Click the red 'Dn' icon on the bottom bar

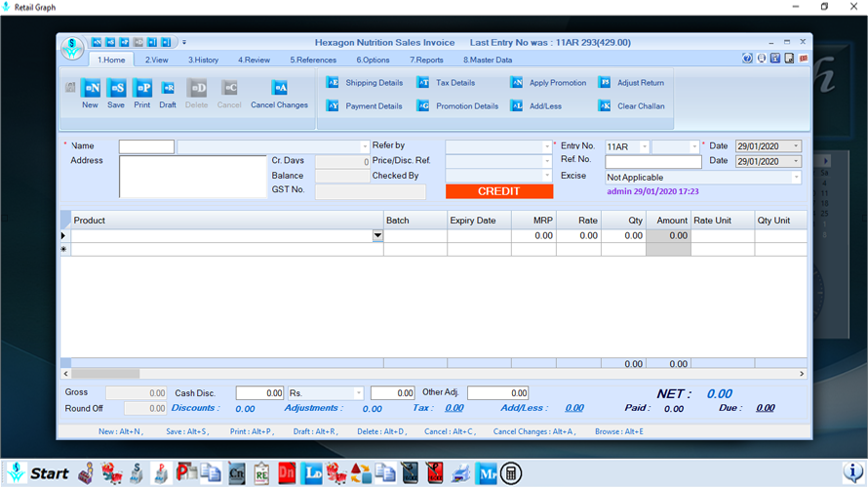click(287, 473)
